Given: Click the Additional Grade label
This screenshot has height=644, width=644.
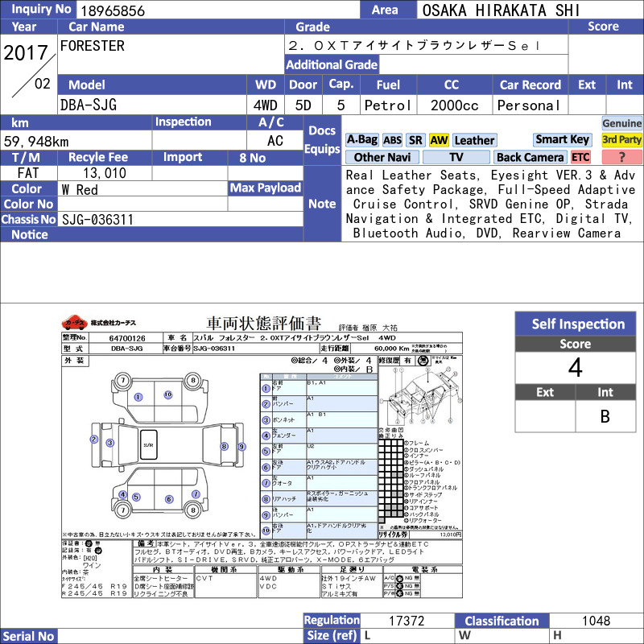Looking at the screenshot, I should pyautogui.click(x=332, y=64).
